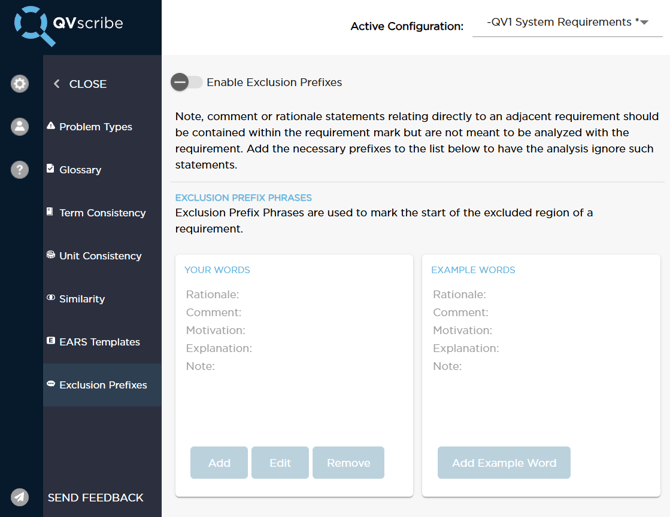The image size is (670, 517).
Task: Toggle the Enable Exclusion Prefixes switch
Action: 186,82
